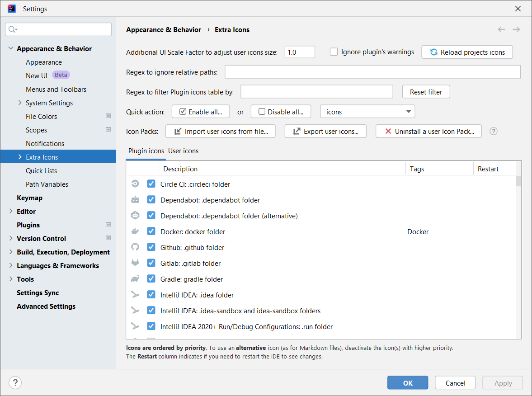
Task: Click Import user icons from file button
Action: click(220, 131)
